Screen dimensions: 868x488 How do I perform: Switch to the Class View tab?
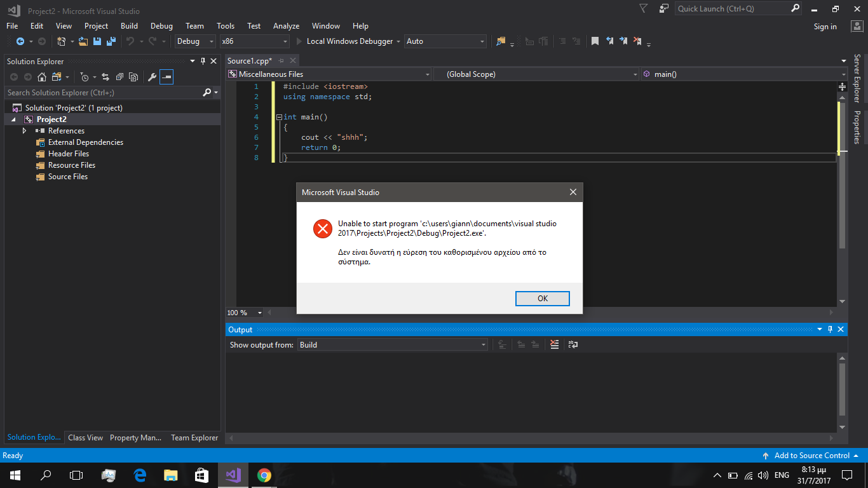coord(86,438)
